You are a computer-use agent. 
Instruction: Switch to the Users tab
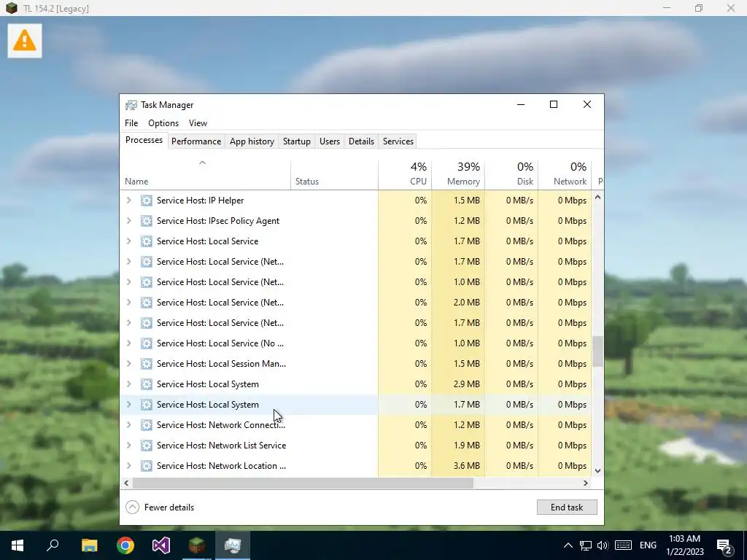(330, 141)
